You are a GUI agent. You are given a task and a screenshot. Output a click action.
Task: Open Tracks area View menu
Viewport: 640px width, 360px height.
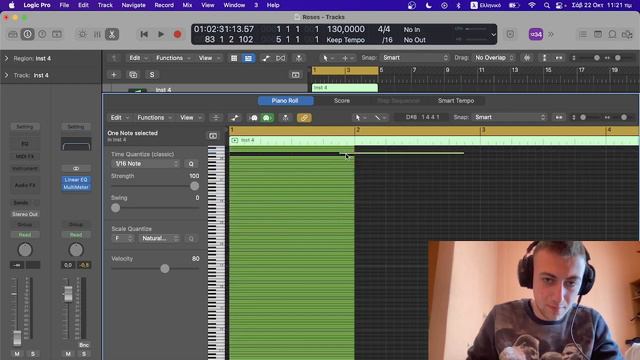pyautogui.click(x=209, y=58)
